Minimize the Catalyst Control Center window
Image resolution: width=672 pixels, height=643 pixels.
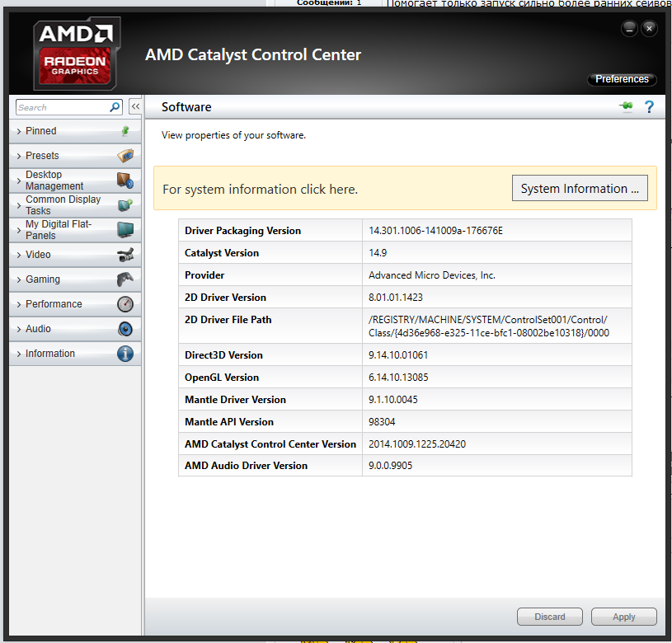click(629, 29)
